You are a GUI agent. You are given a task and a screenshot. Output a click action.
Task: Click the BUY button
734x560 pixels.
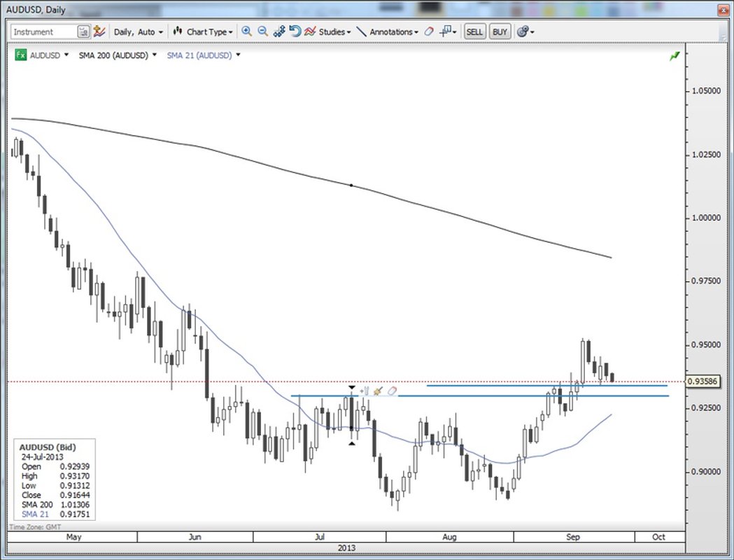[500, 31]
